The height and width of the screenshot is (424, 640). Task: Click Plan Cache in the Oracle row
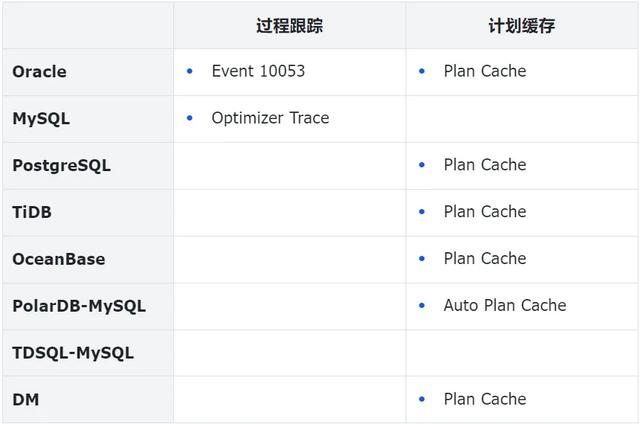(x=485, y=71)
